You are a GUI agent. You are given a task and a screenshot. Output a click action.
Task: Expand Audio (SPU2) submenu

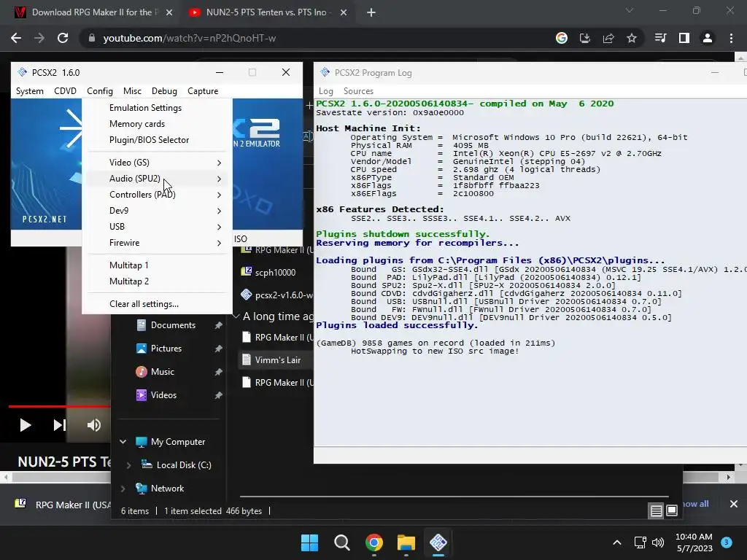(158, 179)
